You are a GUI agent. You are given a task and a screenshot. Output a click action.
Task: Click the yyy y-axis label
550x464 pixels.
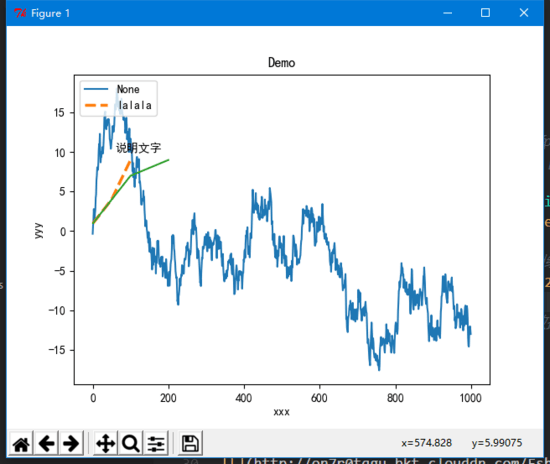pos(39,230)
